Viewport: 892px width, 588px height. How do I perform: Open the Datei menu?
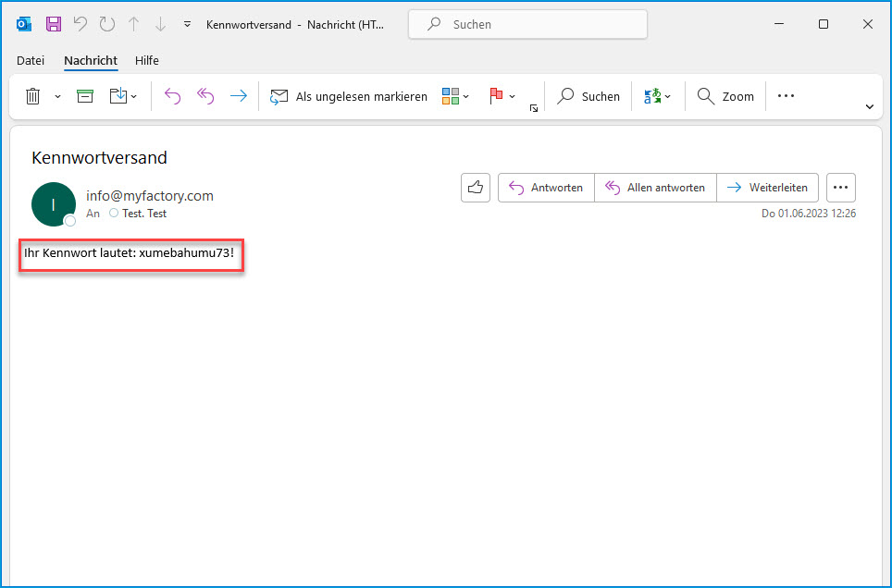click(x=31, y=61)
